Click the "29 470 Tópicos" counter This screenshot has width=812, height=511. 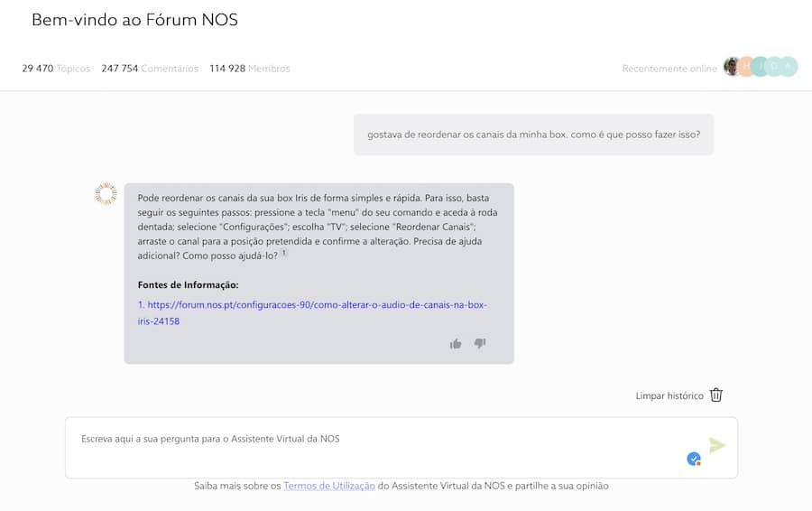[56, 69]
